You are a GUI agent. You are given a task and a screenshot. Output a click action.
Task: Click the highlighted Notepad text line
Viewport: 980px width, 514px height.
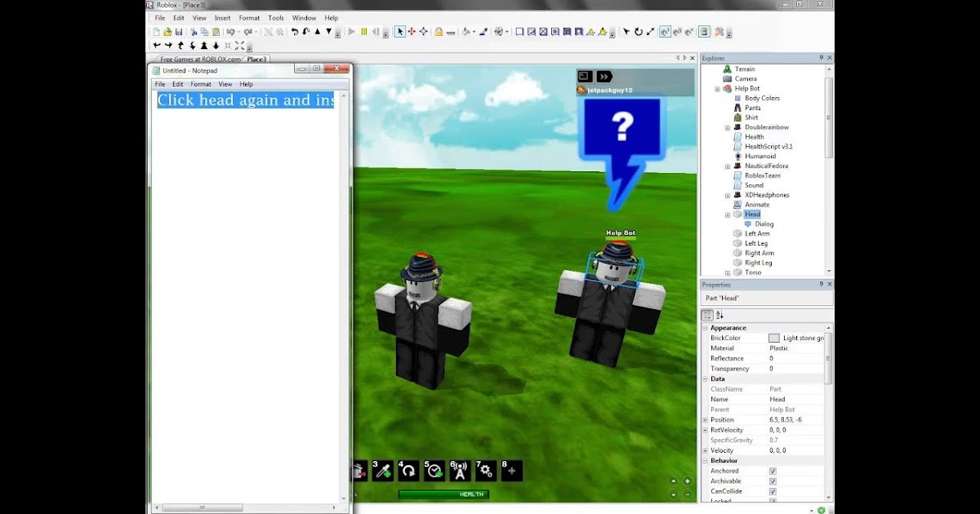click(x=246, y=100)
